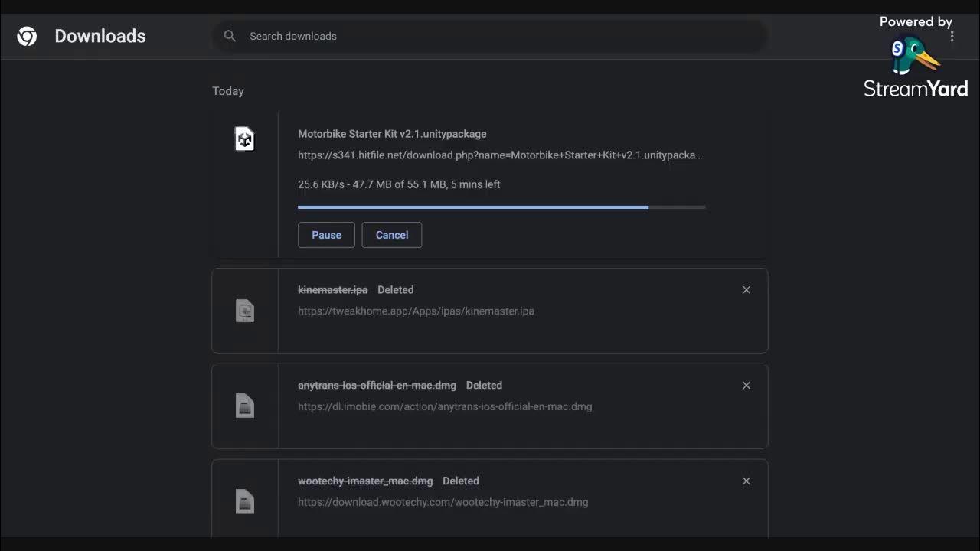The height and width of the screenshot is (551, 980).
Task: Open the dl.imobie.com anytrans download link
Action: tap(445, 407)
